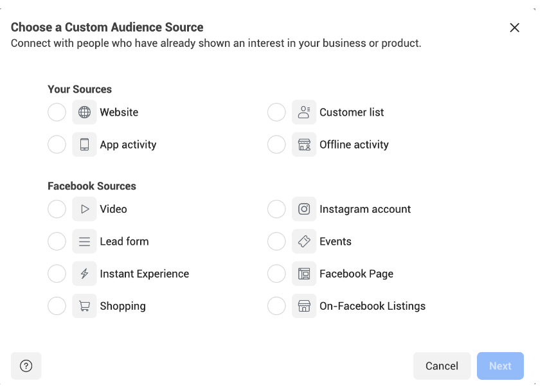Click the storefront icon for Offline activity
This screenshot has height=392, width=547.
[304, 145]
